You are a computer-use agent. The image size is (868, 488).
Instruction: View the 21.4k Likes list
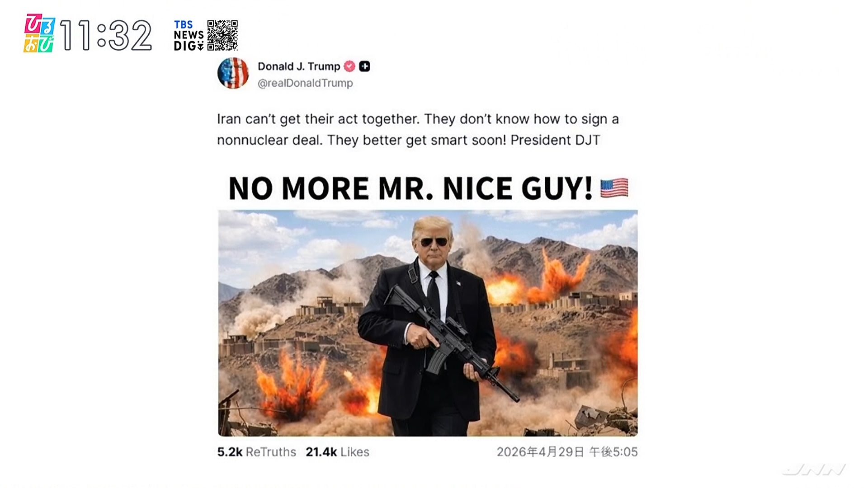pos(338,452)
